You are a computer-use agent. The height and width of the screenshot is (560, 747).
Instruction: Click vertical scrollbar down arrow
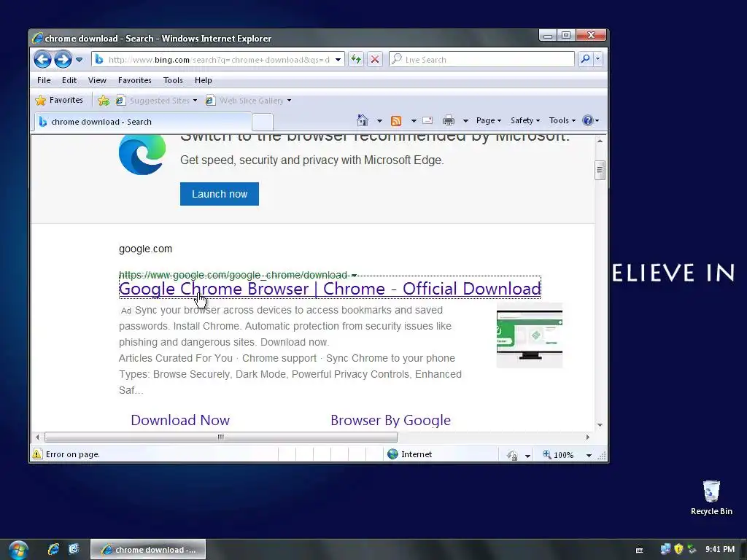600,425
